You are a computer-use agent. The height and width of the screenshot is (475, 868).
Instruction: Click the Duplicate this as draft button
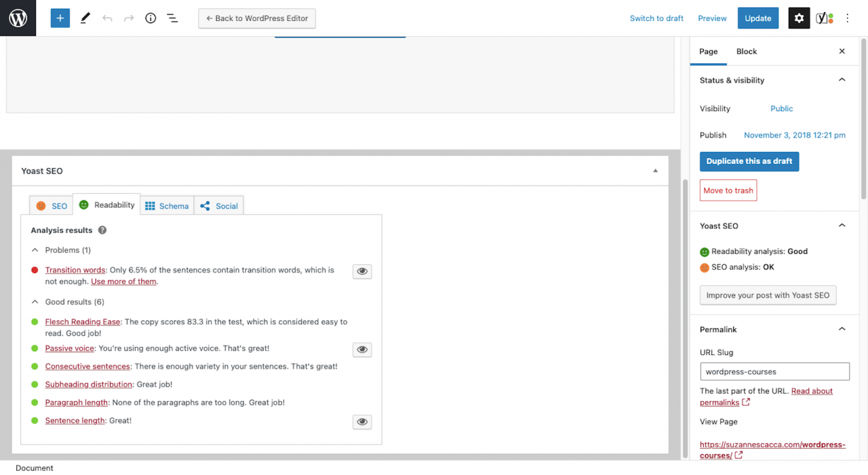(x=749, y=161)
